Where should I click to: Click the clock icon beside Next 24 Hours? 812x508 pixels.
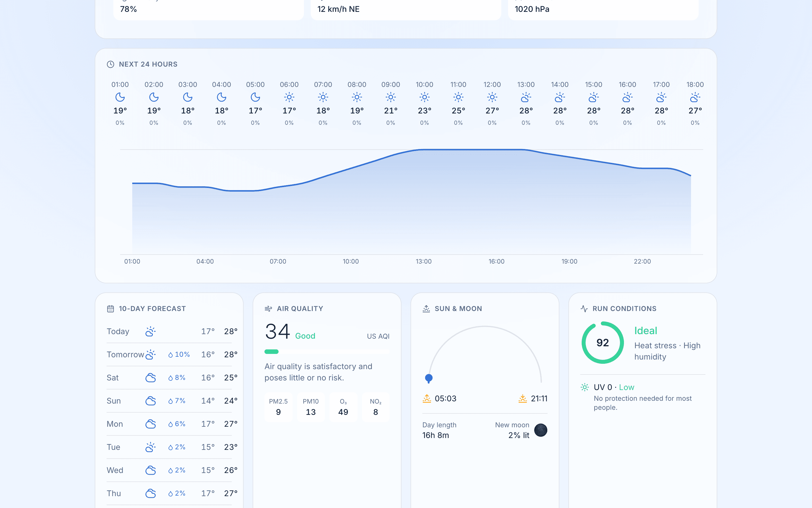coord(111,64)
